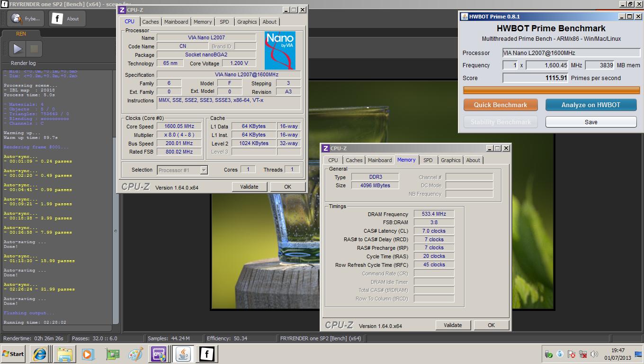
Task: Click Save in HWBOT Prime
Action: pos(590,122)
